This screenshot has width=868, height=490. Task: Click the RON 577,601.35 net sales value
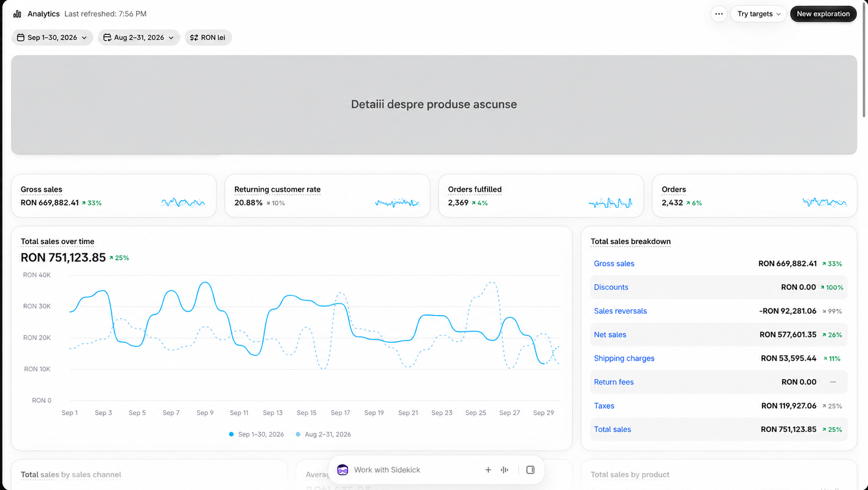[x=788, y=334]
